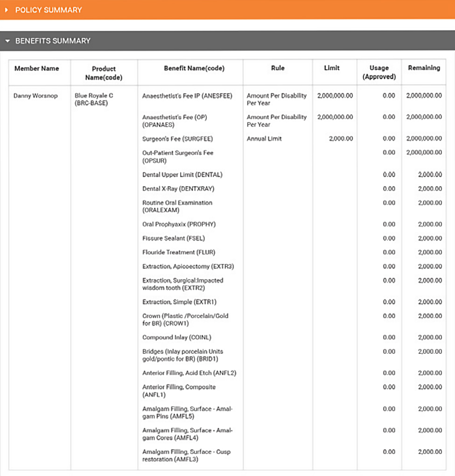Viewport: 455px width, 476px height.
Task: Open the Policy Summary header title
Action: (49, 10)
